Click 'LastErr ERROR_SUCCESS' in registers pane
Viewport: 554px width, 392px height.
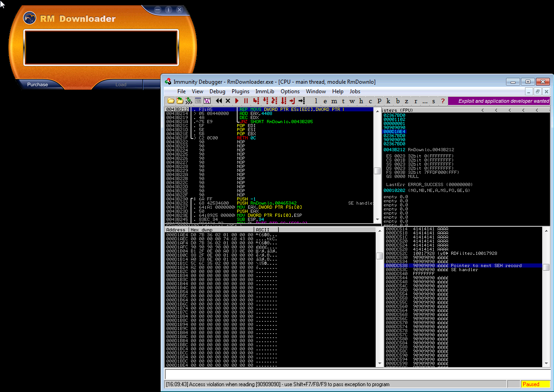pos(430,185)
